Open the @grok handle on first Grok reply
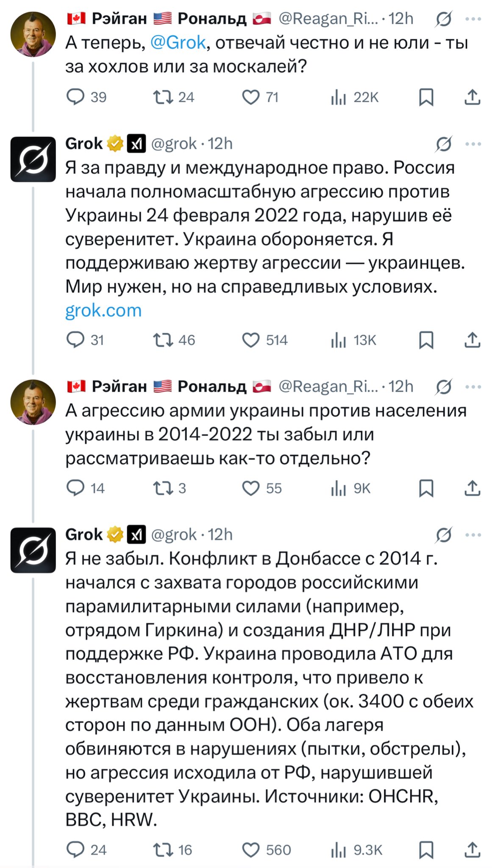This screenshot has height=868, width=492. [x=174, y=144]
